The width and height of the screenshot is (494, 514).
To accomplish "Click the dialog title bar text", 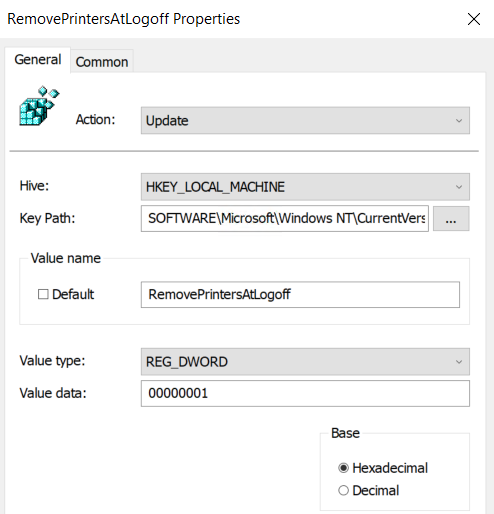I will [x=124, y=19].
